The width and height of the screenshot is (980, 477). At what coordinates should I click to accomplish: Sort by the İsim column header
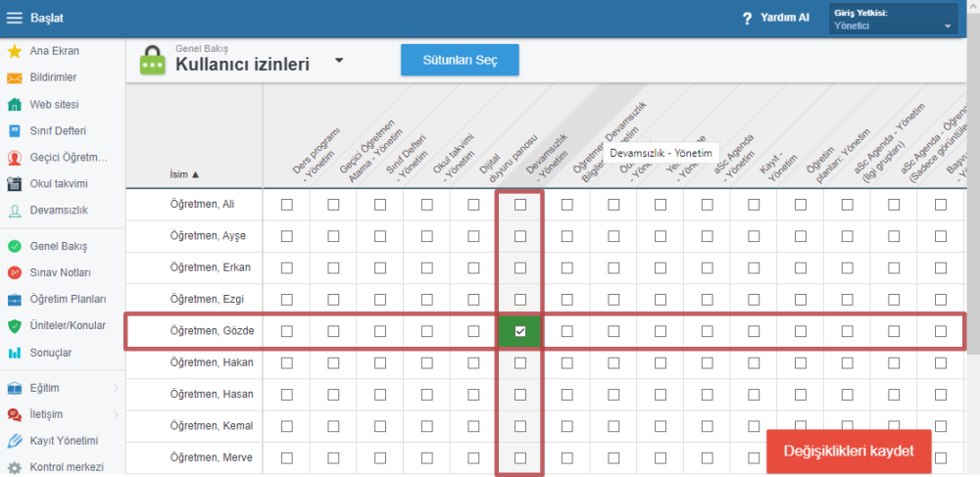click(x=184, y=174)
